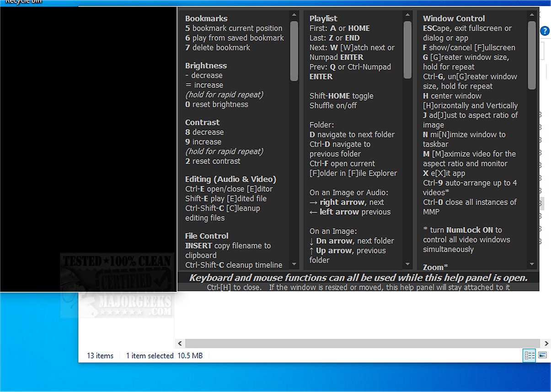Click the "Ctrl-E open/close [E]ditor" line
Viewport: 551px width, 392px height.
pyautogui.click(x=229, y=189)
